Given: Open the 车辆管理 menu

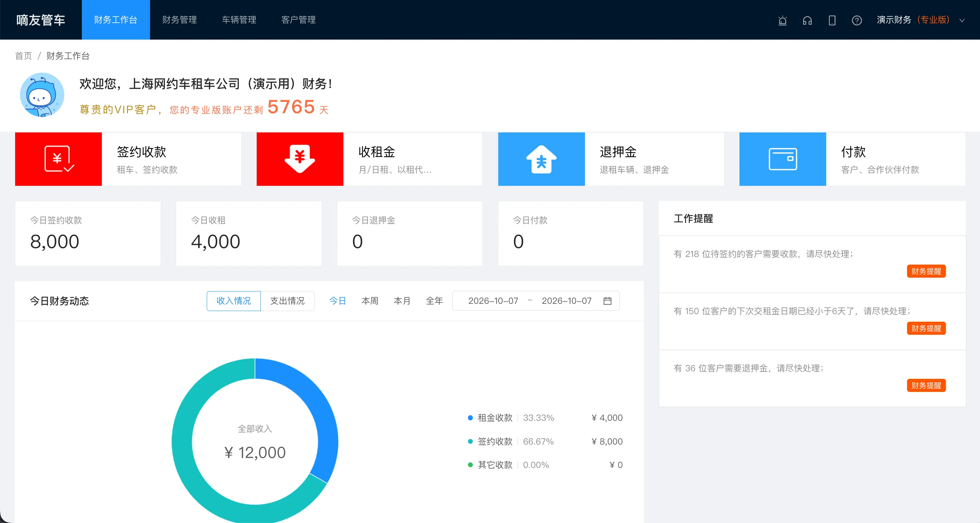Looking at the screenshot, I should coord(239,20).
